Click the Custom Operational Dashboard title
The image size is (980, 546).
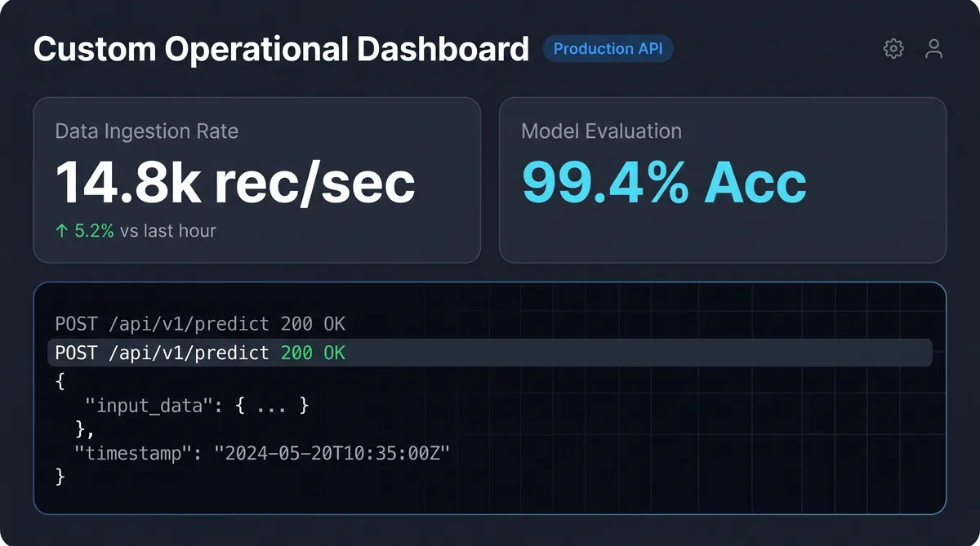pyautogui.click(x=282, y=49)
